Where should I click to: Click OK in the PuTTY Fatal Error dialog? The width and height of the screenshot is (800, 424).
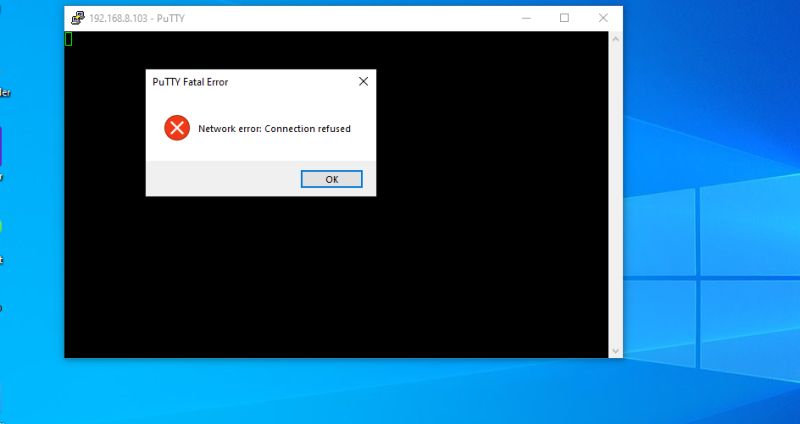tap(332, 179)
